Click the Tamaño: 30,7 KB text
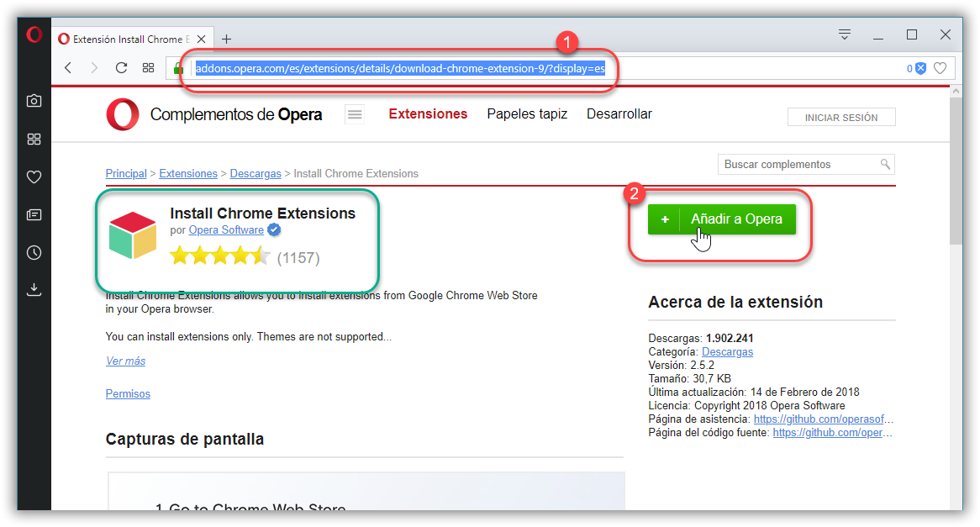The width and height of the screenshot is (980, 527). coord(689,378)
